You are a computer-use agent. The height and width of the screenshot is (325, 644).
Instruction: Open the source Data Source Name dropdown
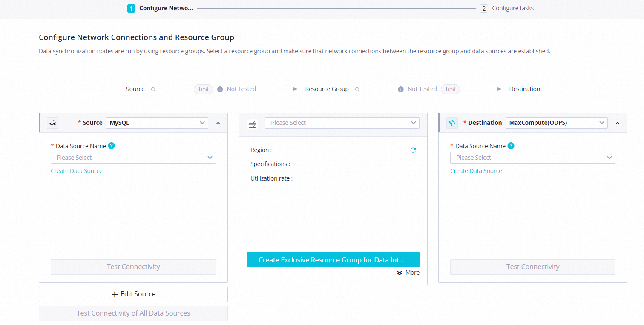133,158
